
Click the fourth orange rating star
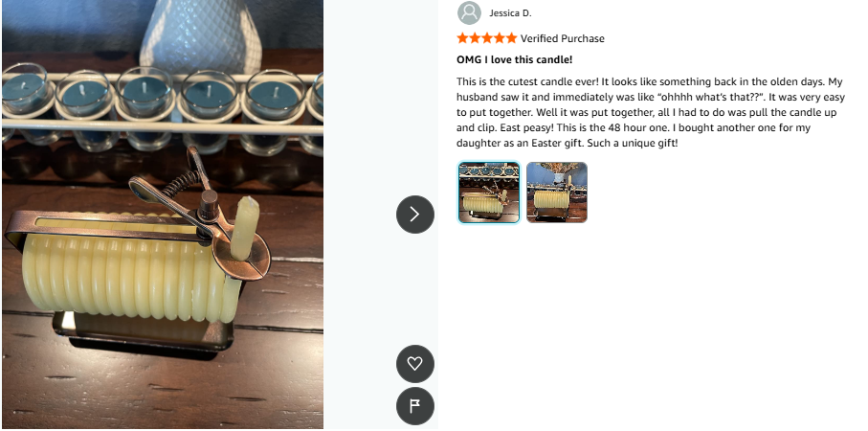500,38
